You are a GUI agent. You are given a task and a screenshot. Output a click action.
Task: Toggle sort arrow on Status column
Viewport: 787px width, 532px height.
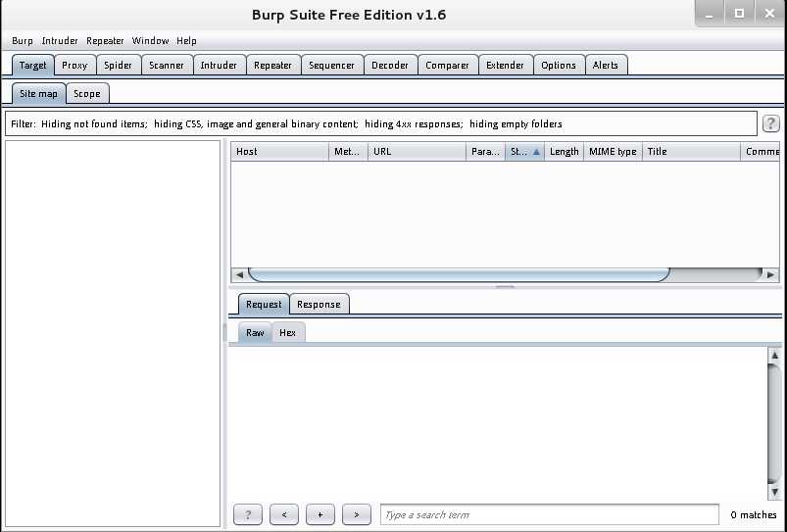(536, 152)
